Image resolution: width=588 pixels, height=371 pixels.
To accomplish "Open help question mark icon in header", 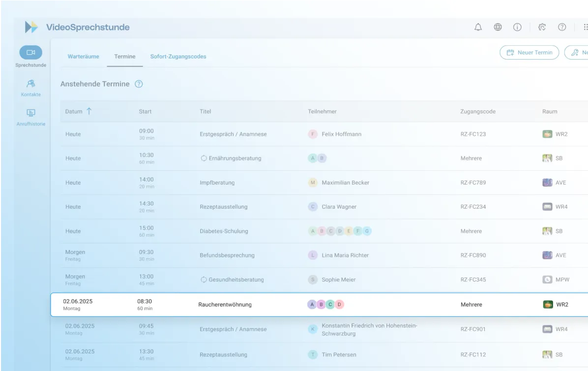I will click(x=562, y=27).
